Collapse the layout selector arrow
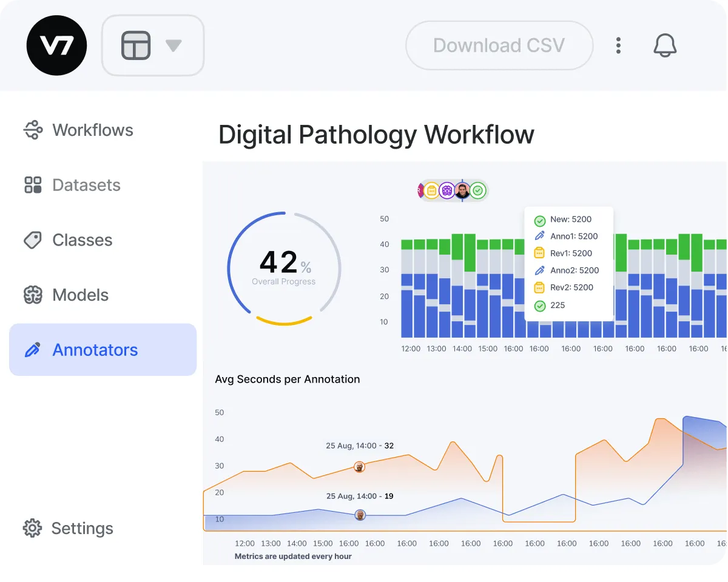Screen dimensions: 728x582 pos(174,45)
